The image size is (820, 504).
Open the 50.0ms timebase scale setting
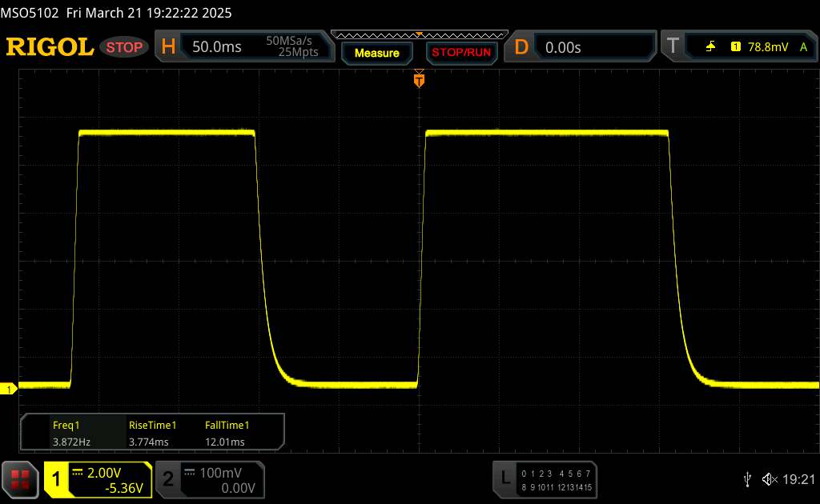coord(216,47)
